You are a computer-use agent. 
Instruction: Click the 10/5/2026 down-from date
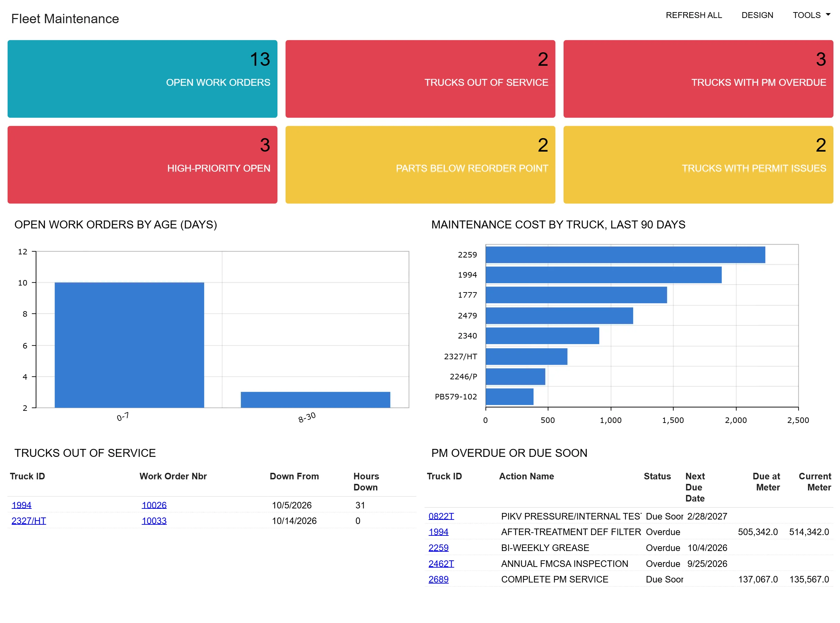(x=292, y=505)
